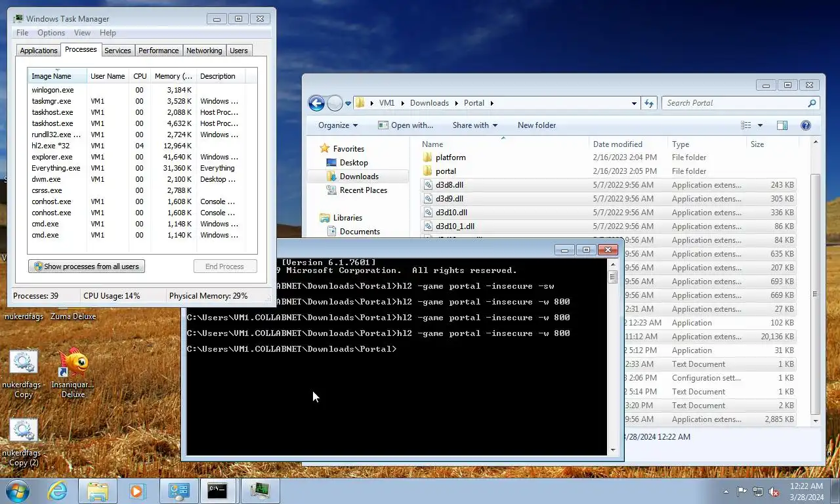The image size is (840, 504).
Task: Expand the VM1 breadcrumb arrow
Action: coord(402,103)
